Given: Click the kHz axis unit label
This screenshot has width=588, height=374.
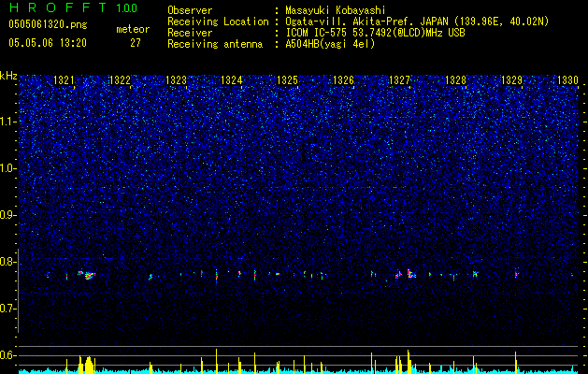Looking at the screenshot, I should click(x=8, y=76).
